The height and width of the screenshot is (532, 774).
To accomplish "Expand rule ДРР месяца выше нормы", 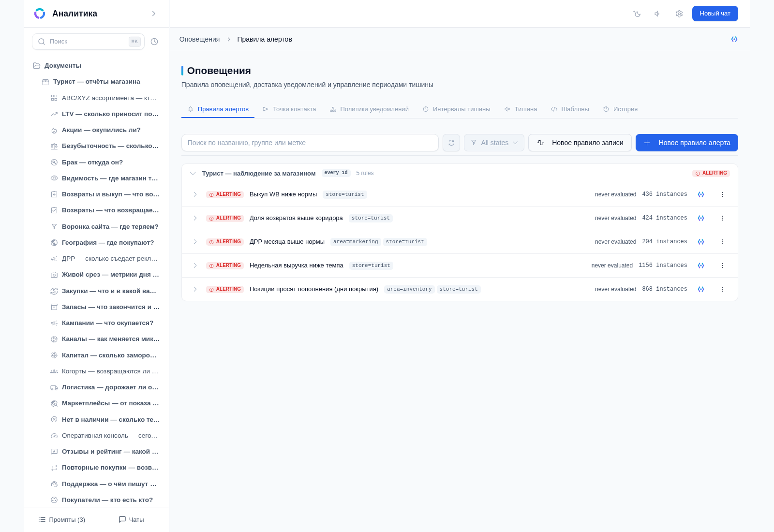I will (x=195, y=242).
